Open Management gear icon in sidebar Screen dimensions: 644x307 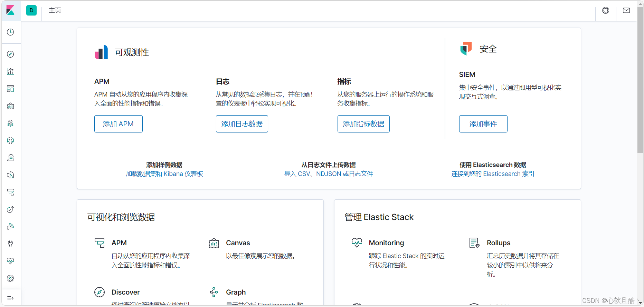10,278
